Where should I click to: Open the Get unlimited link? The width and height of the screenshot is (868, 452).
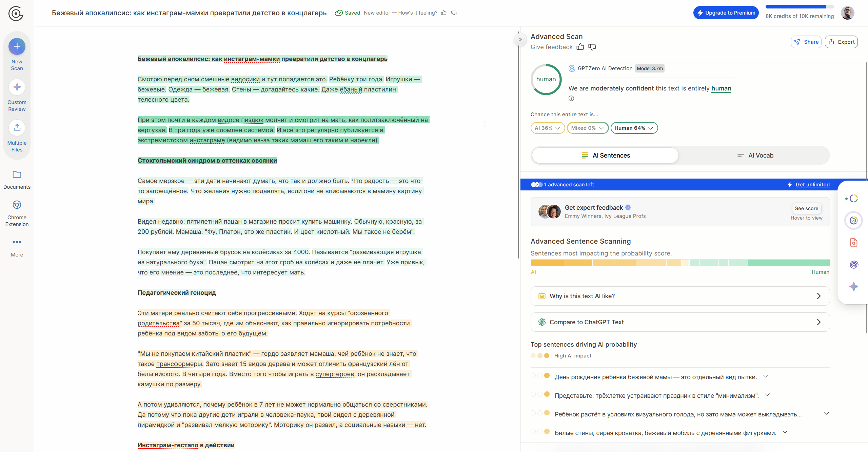[x=812, y=185]
